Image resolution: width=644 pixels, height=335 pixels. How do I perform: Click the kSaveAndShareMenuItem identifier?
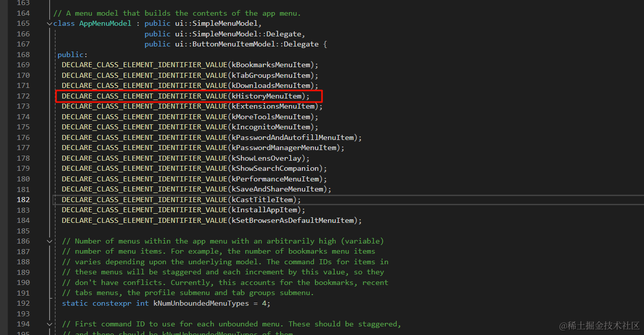278,189
